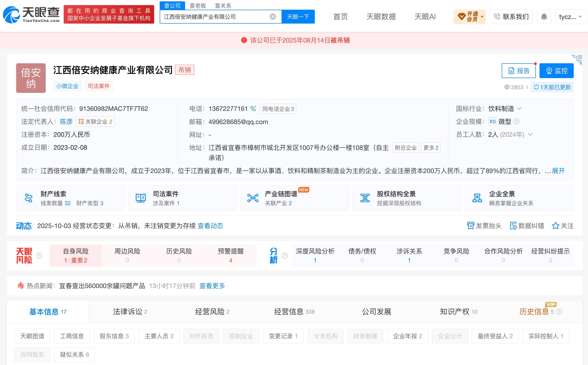The height and width of the screenshot is (365, 588).
Task: Select the 法律诉讼 tab
Action: click(130, 312)
